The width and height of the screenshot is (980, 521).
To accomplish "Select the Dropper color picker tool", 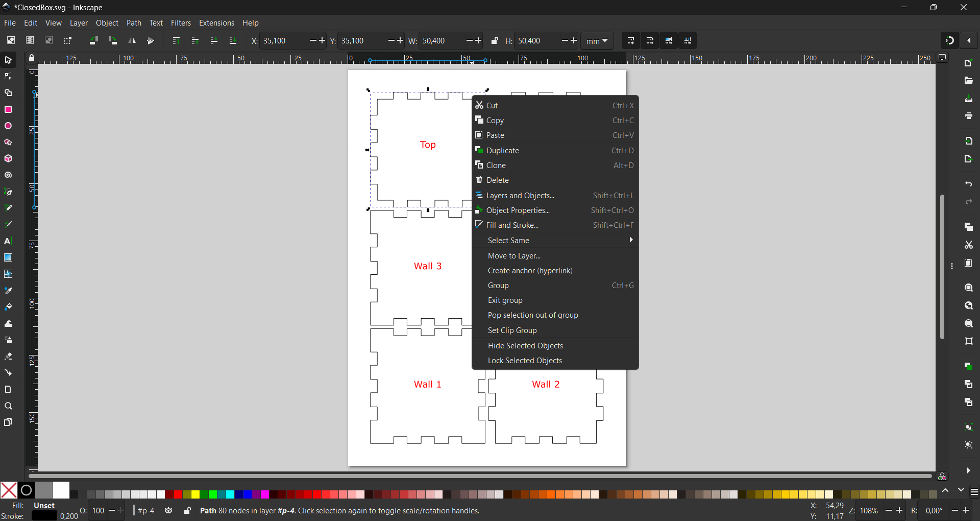I will 8,291.
